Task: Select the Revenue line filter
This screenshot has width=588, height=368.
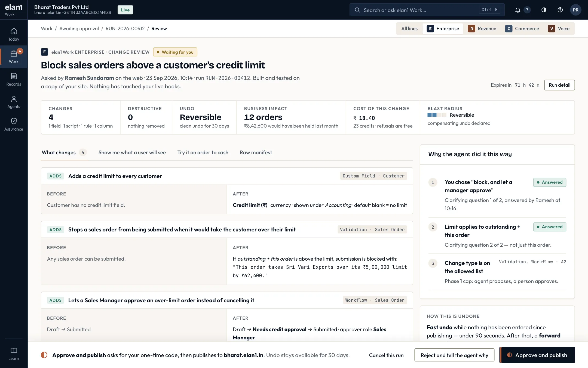Action: tap(482, 29)
